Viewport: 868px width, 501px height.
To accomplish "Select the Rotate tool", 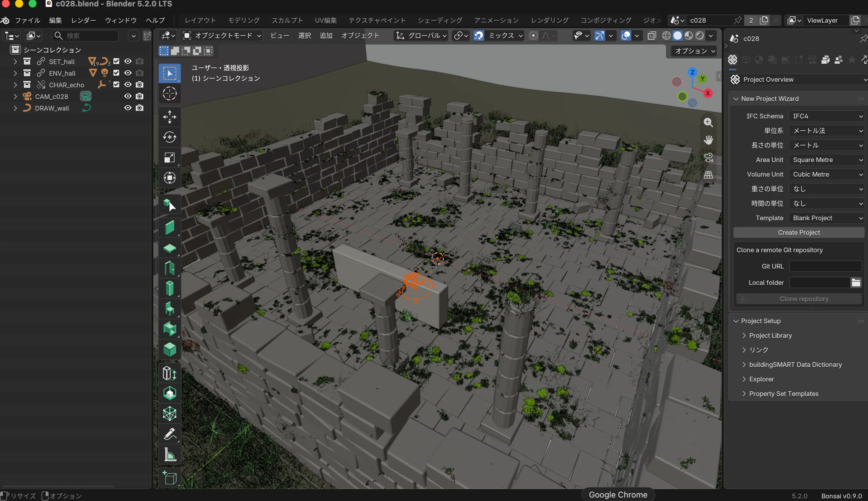I will coord(169,137).
